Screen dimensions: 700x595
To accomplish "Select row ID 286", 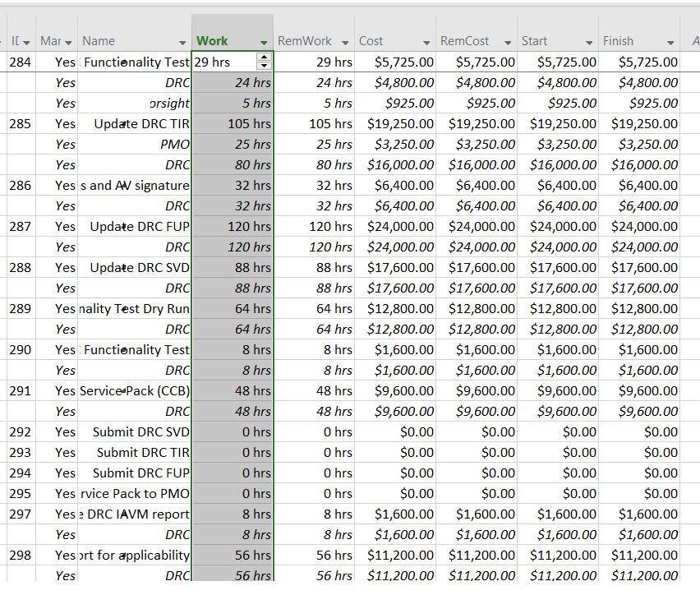I will [x=21, y=185].
